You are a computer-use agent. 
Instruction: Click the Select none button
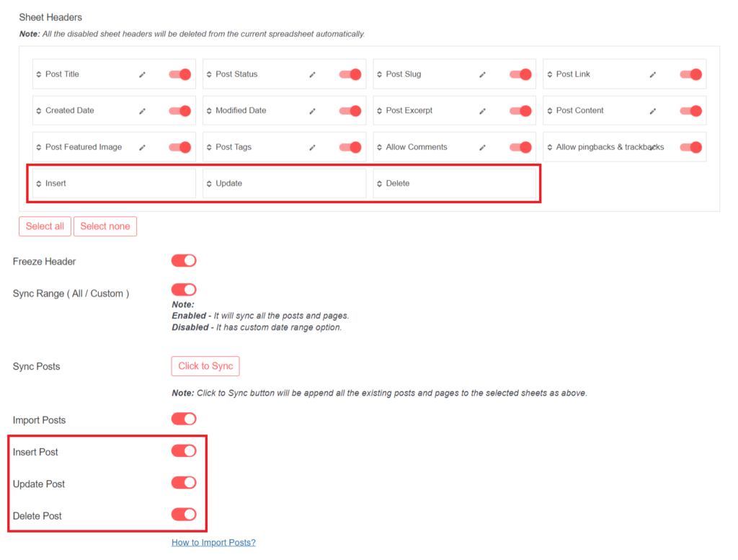click(x=105, y=226)
